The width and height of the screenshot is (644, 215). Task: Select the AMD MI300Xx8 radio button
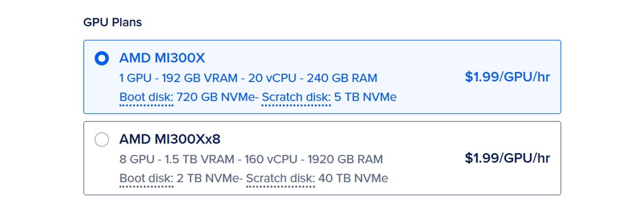pyautogui.click(x=101, y=140)
